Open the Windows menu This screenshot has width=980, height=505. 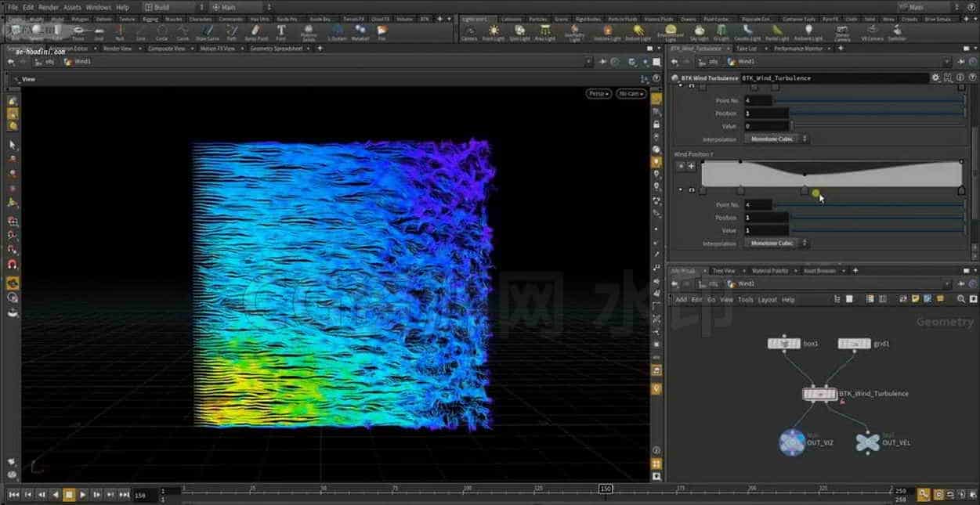pyautogui.click(x=98, y=7)
